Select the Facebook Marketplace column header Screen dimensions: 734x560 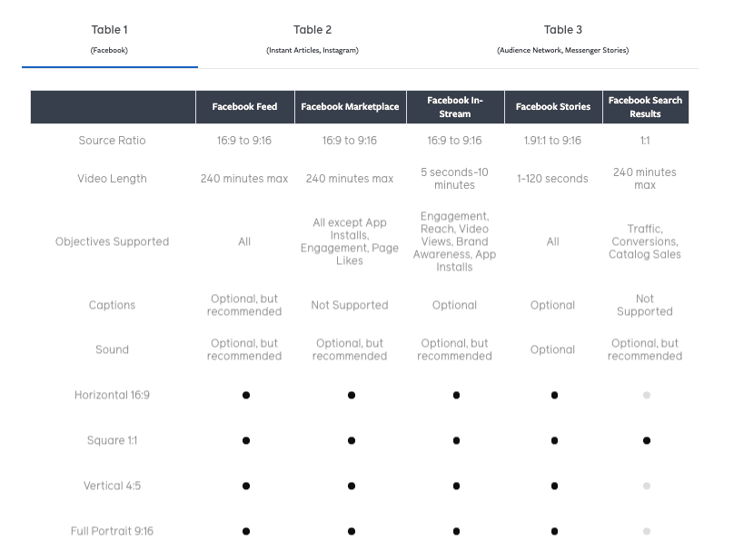pos(350,107)
